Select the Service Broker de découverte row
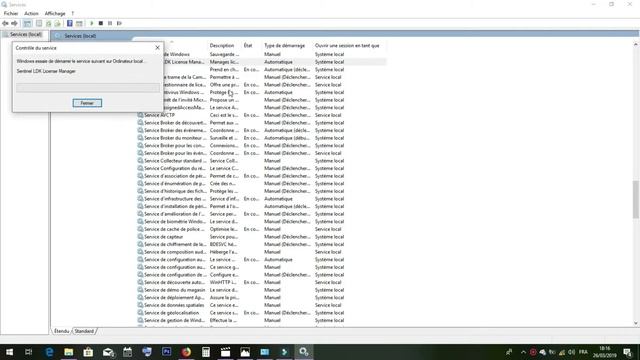The image size is (640, 360). point(261,122)
